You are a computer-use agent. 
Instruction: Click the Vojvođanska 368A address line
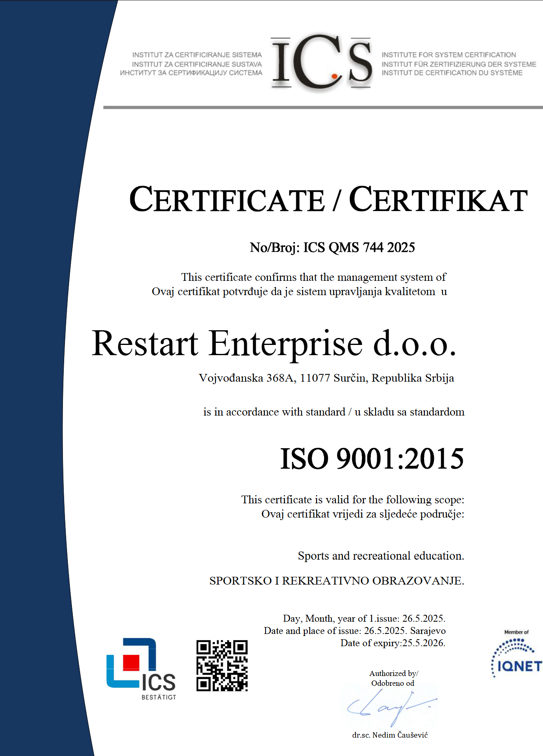click(326, 378)
